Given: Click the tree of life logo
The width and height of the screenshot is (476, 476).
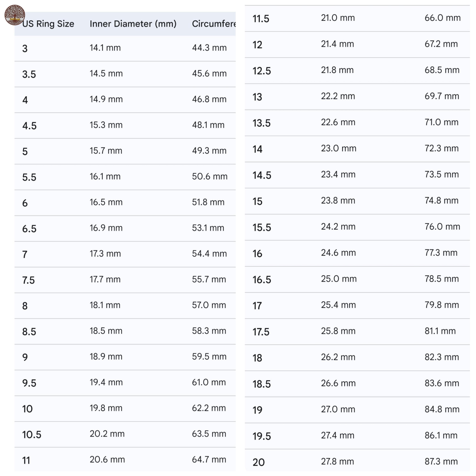Looking at the screenshot, I should click(15, 15).
